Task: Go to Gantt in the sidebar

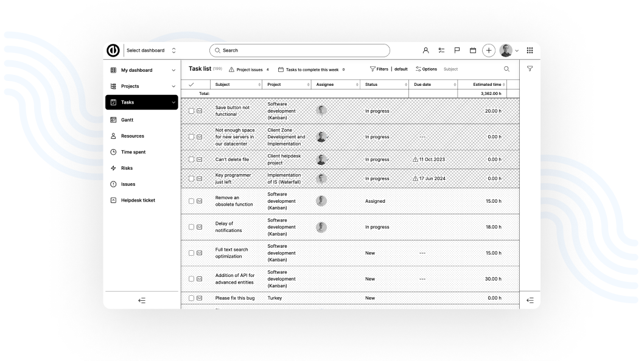Action: (x=127, y=120)
